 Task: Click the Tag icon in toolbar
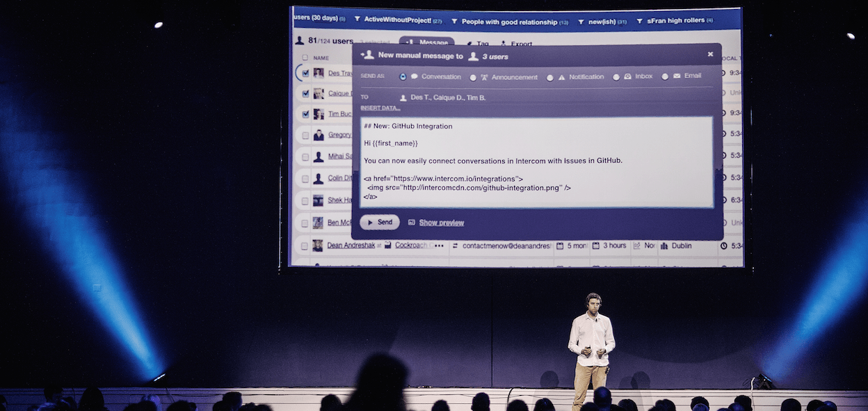[x=469, y=44]
